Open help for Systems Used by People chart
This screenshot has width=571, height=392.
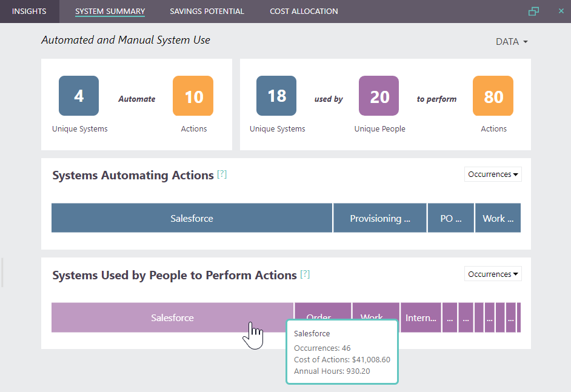(305, 274)
